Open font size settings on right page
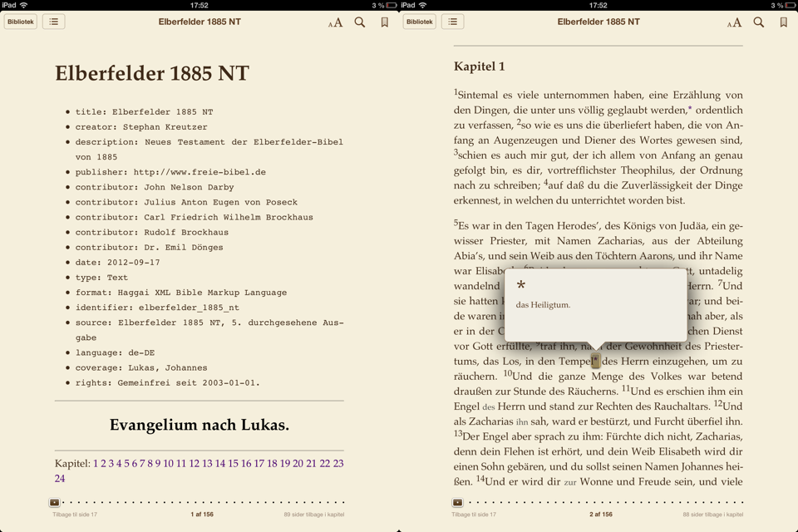 734,22
